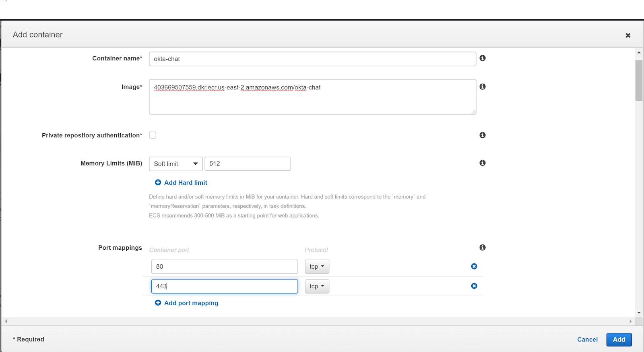Click the vertical scrollbar down arrow

pyautogui.click(x=639, y=313)
